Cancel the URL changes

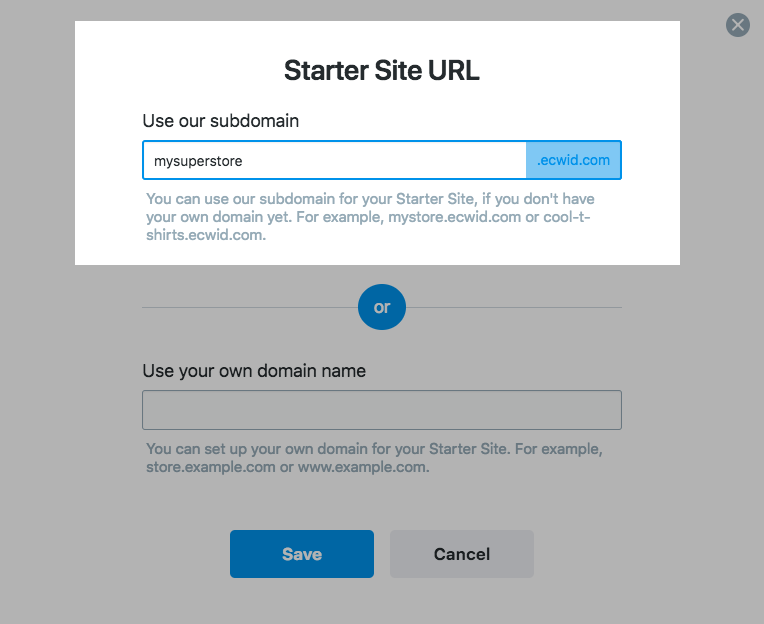coord(462,554)
